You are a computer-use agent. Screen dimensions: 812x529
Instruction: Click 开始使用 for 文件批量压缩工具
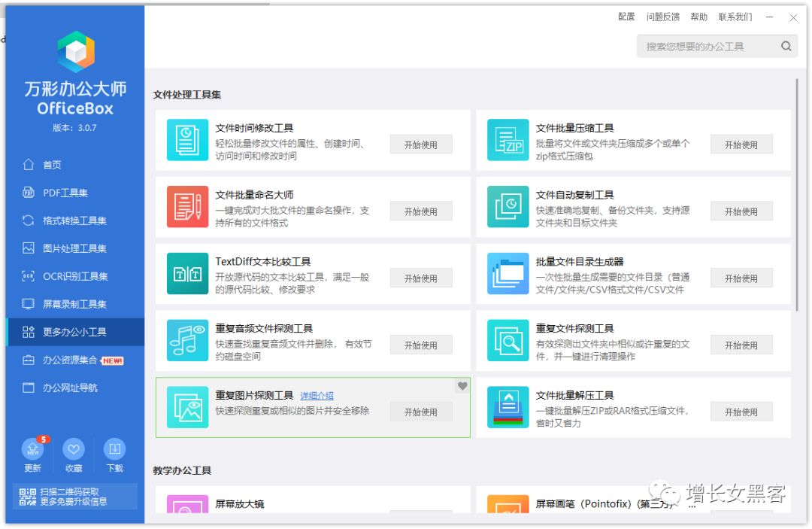point(741,144)
